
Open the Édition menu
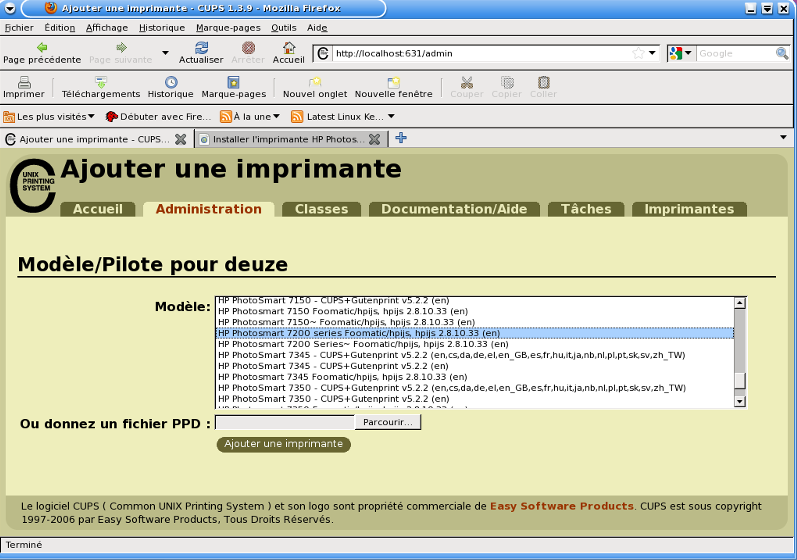pos(59,28)
